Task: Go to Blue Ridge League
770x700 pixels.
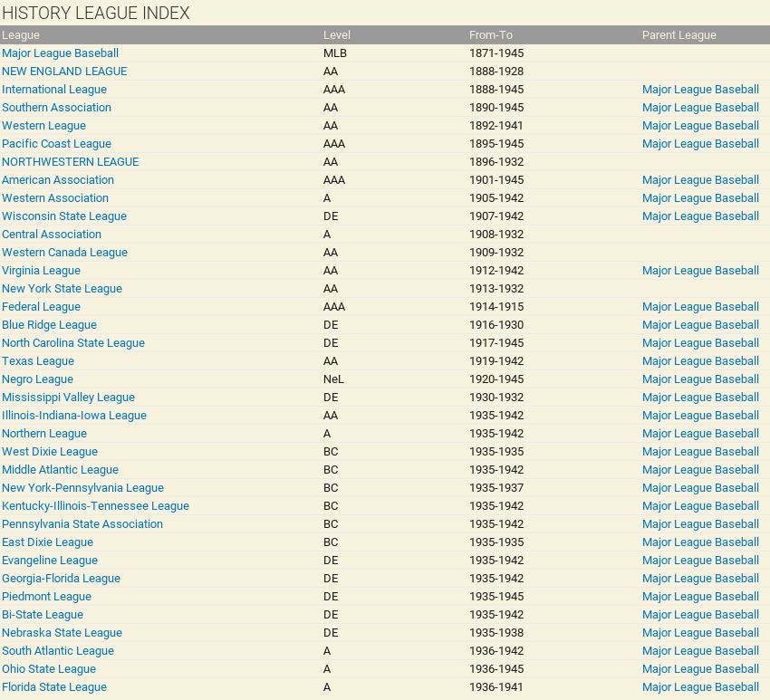Action: tap(49, 325)
